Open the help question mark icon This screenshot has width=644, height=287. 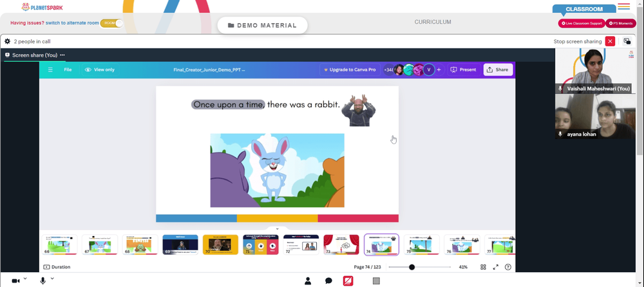click(508, 267)
